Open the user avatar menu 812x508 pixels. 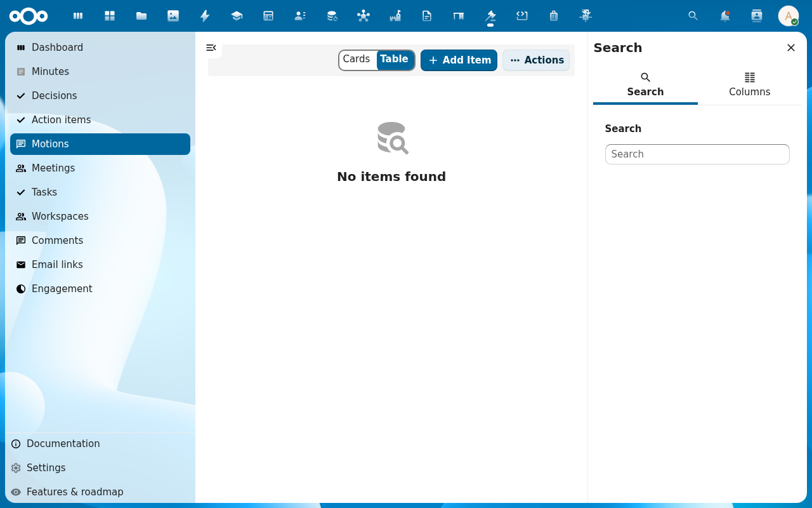point(789,16)
